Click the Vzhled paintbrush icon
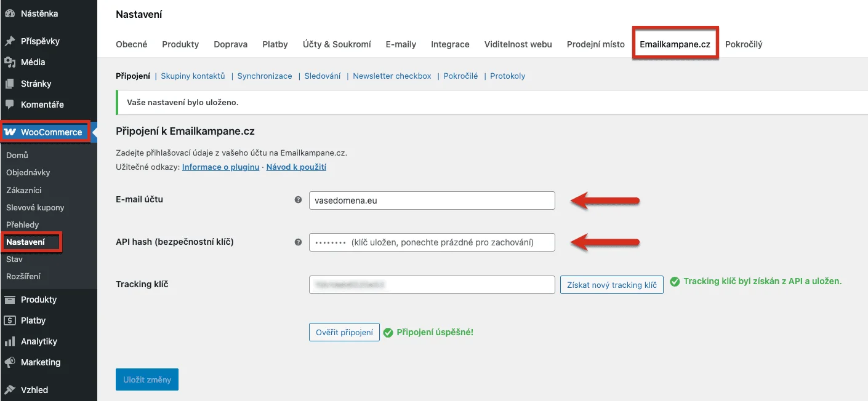Viewport: 868px width, 401px height. click(10, 390)
